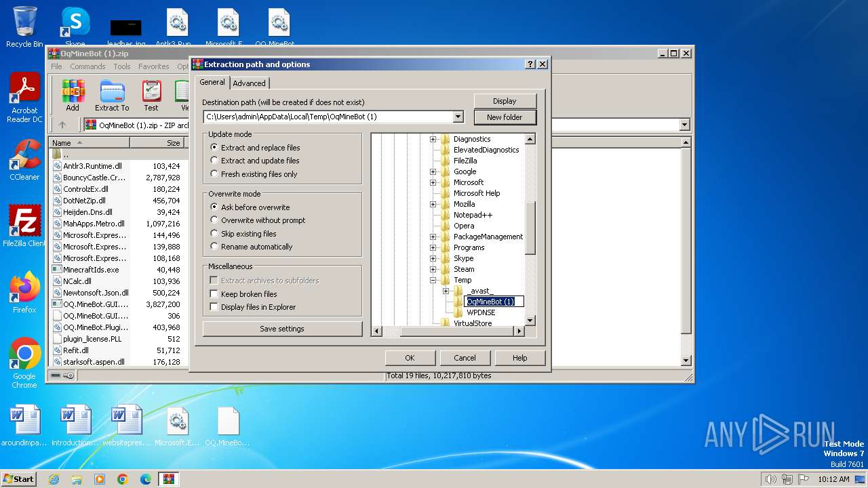This screenshot has height=488, width=868.
Task: Click the up-folder arrow in WinRAR
Action: coord(62,125)
